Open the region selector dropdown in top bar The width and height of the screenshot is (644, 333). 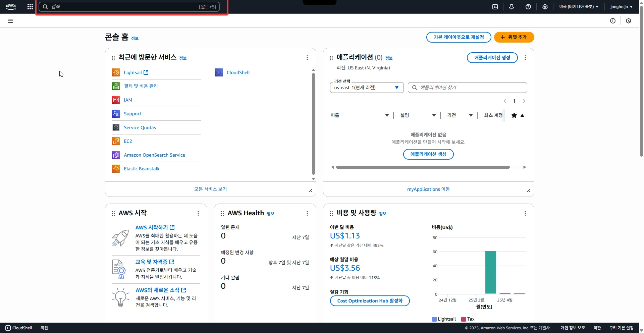pyautogui.click(x=579, y=7)
